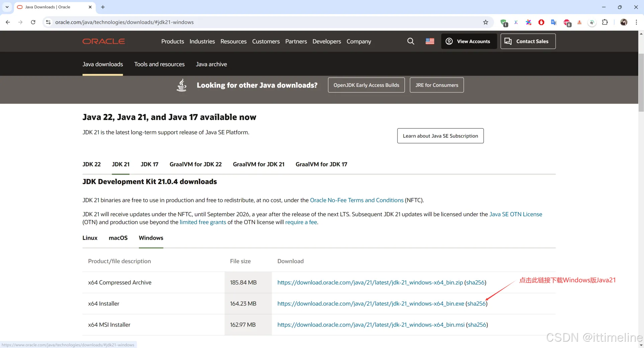
Task: Download the windows-x64_bin.msi link
Action: 371,325
